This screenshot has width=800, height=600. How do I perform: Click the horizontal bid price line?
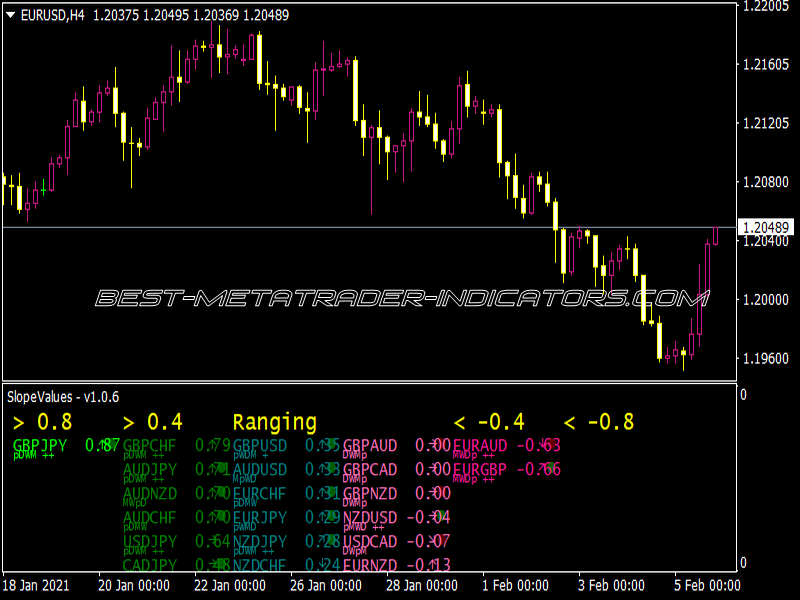click(370, 227)
